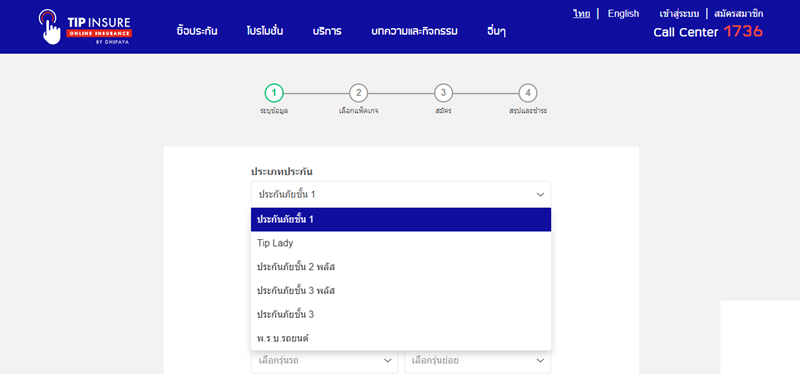
Task: Open the เลือกรุ่นรถ dropdown
Action: pyautogui.click(x=324, y=361)
